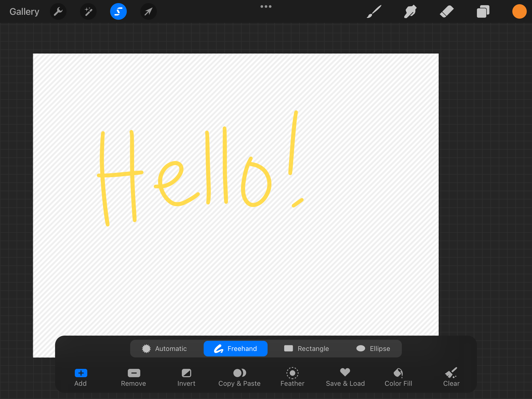Tap the three-dot multitasking menu
Viewport: 532px width, 399px height.
(x=266, y=6)
